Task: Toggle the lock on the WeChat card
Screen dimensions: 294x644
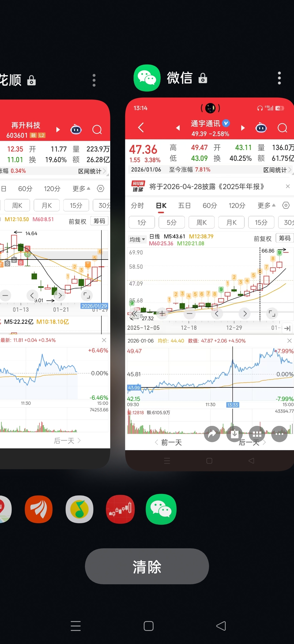Action: 203,78
